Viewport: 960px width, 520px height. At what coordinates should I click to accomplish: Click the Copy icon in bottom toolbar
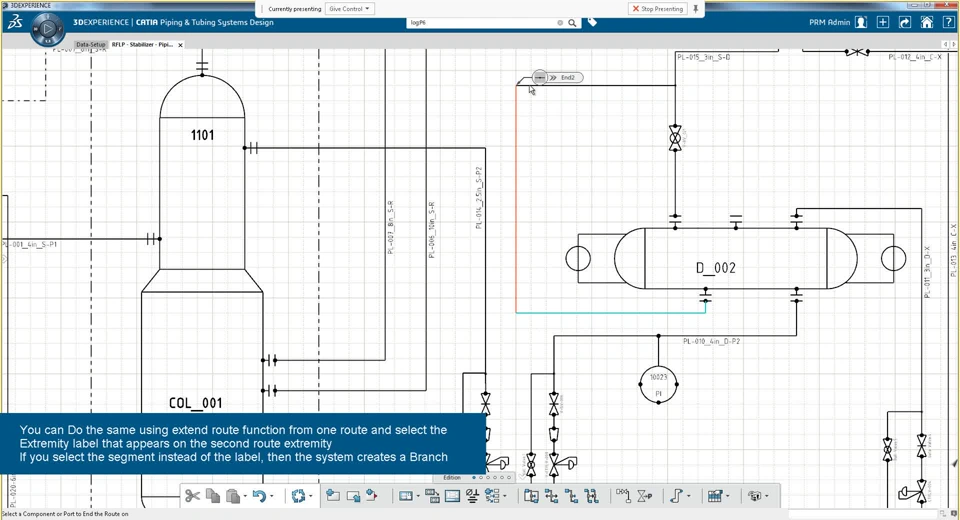[213, 496]
